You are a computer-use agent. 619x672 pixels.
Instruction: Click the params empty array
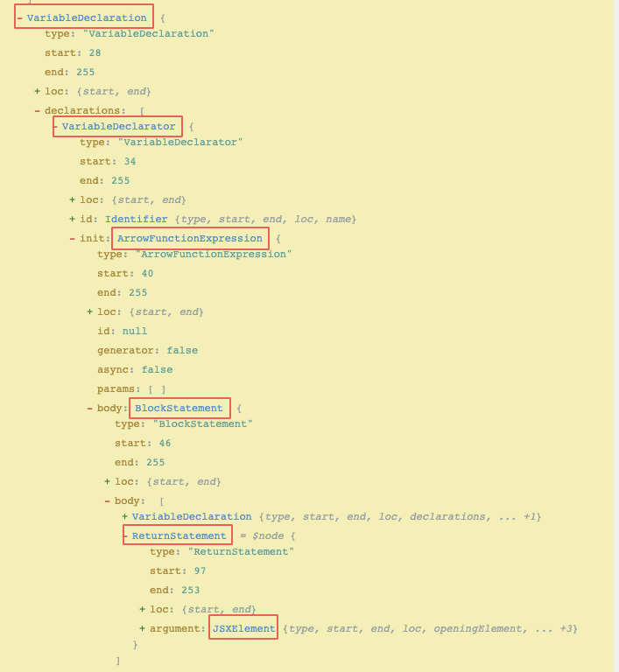point(157,389)
